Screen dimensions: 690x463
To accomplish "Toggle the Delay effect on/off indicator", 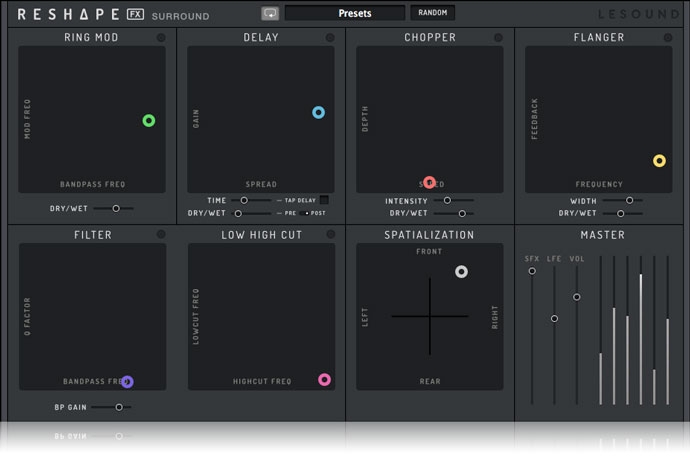I will click(x=330, y=38).
